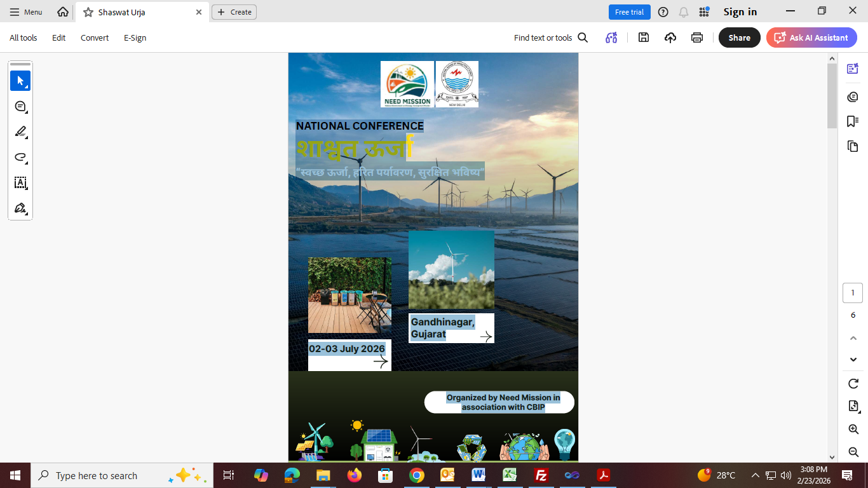868x488 pixels.
Task: Activate the Add text box tool
Action: 20,183
